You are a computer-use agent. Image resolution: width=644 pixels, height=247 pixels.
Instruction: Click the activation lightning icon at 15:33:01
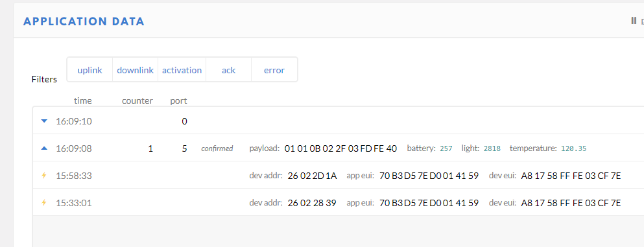(44, 203)
